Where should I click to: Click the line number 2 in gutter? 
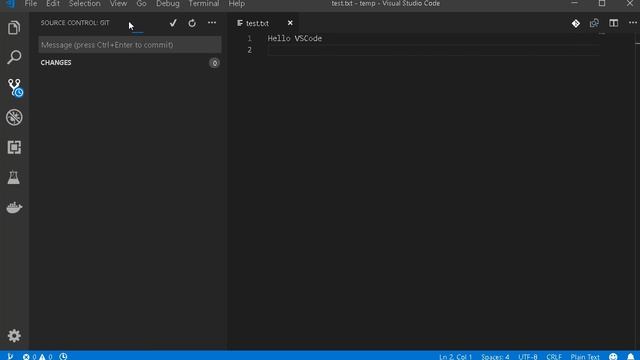[249, 50]
